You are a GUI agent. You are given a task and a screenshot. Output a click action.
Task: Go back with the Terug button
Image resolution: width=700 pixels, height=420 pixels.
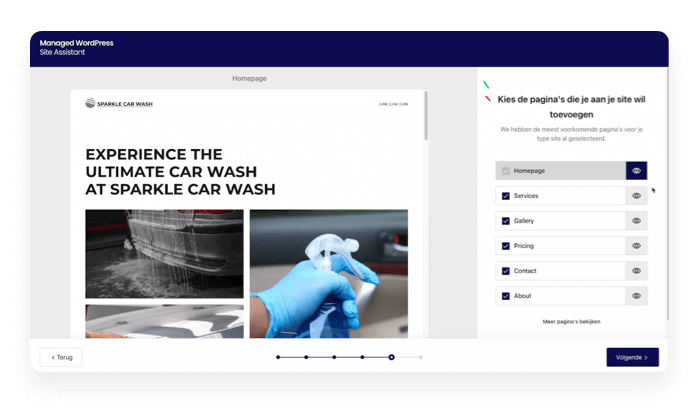[x=61, y=357]
